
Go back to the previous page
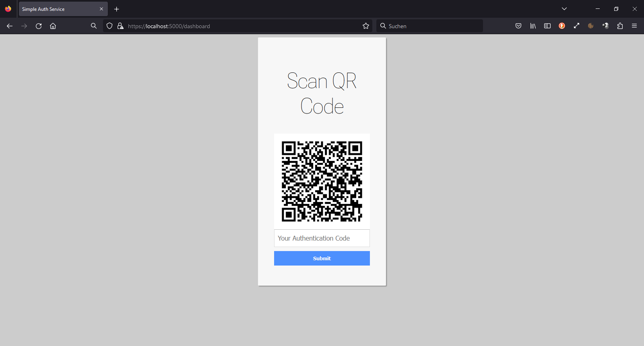click(x=10, y=26)
